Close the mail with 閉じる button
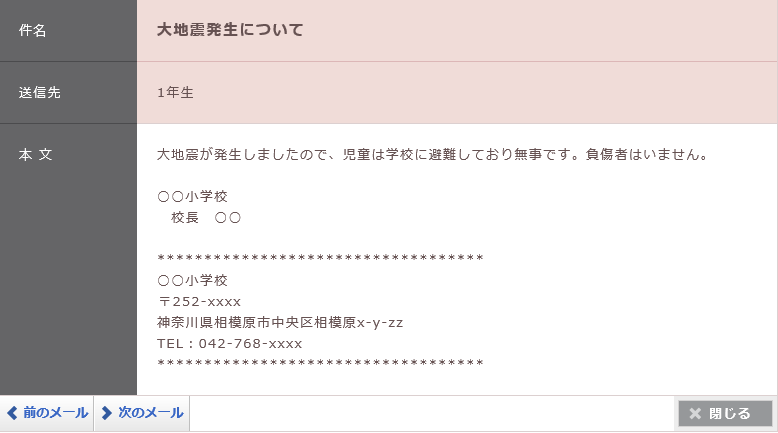 coord(725,413)
